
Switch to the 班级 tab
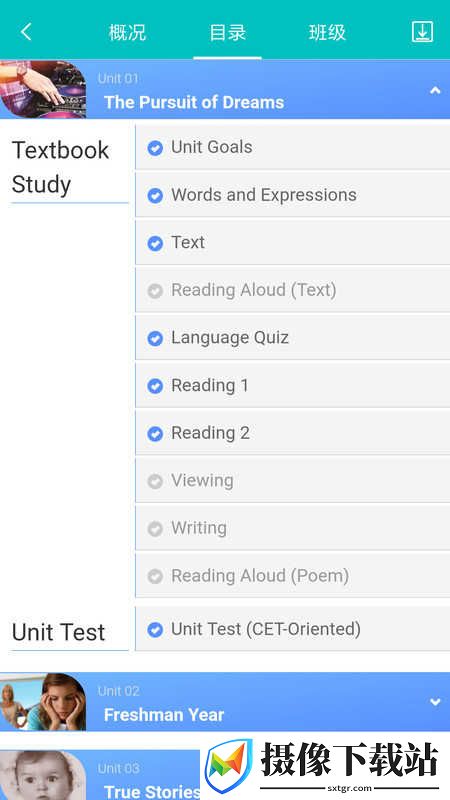point(328,32)
